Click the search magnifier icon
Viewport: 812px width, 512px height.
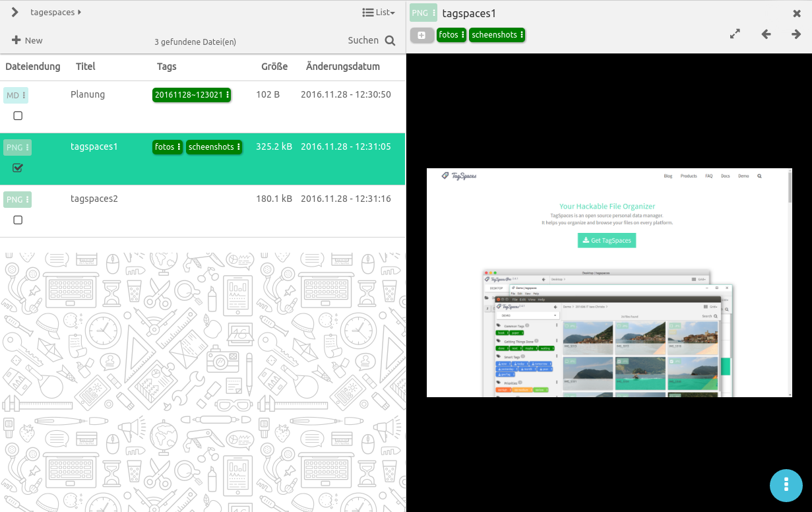tap(390, 41)
